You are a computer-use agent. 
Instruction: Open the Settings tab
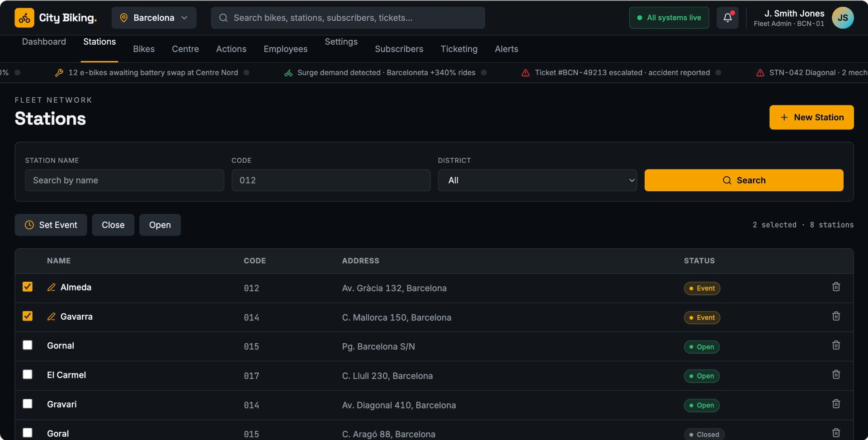point(341,42)
